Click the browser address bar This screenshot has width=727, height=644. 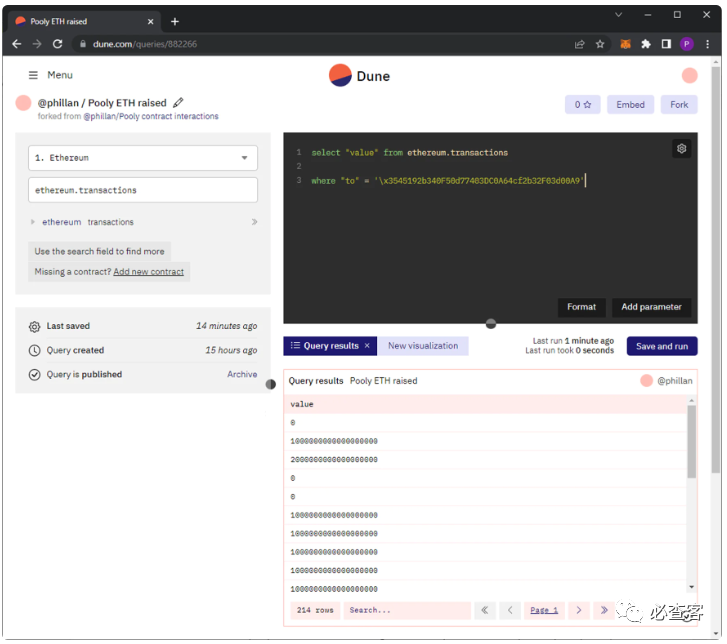click(325, 44)
